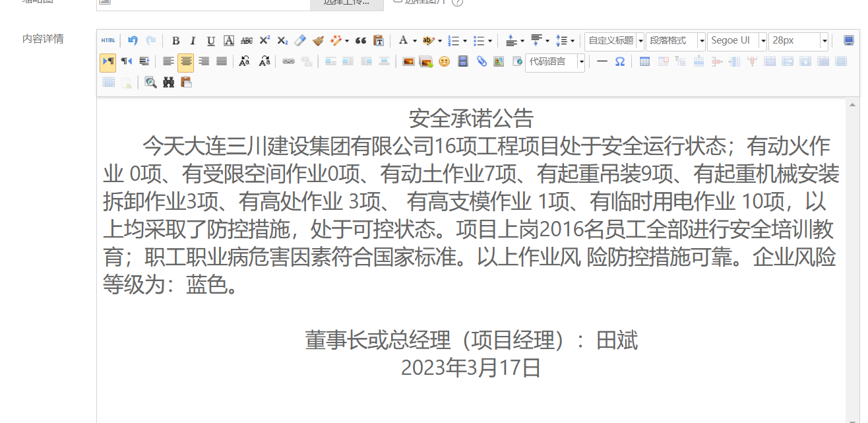
Task: Insert a video
Action: (x=463, y=61)
